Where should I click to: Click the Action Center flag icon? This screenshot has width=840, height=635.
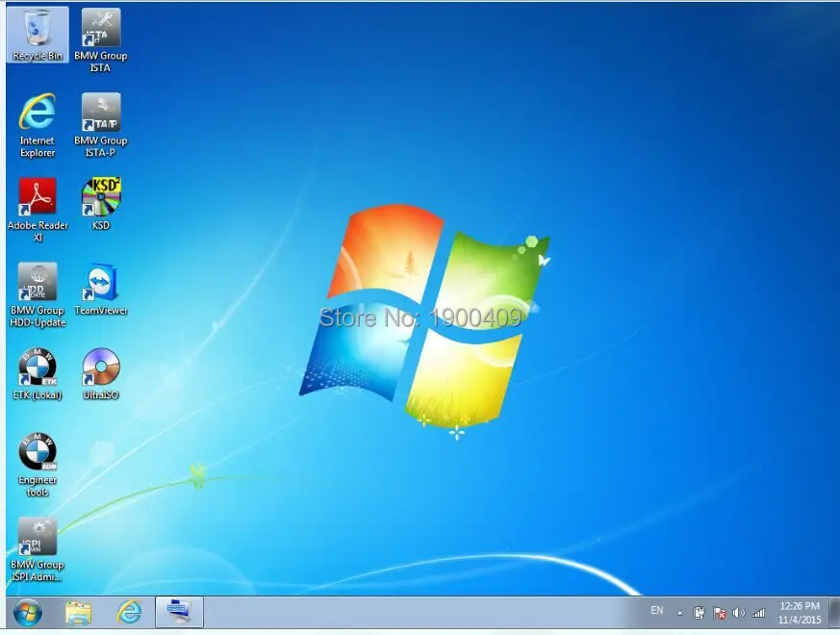coord(720,613)
